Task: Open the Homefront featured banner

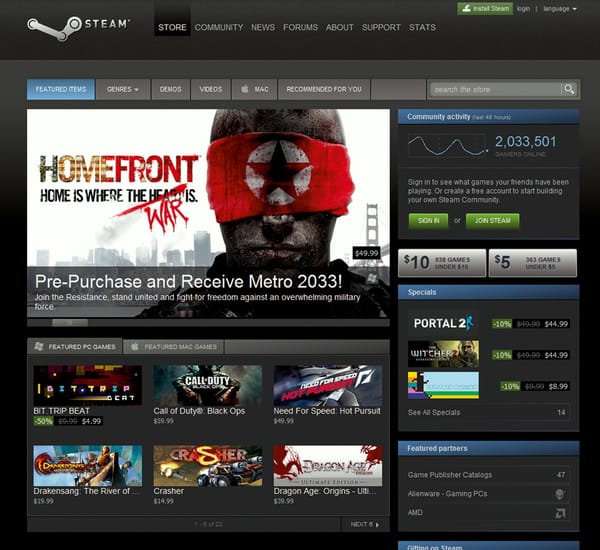Action: point(209,214)
